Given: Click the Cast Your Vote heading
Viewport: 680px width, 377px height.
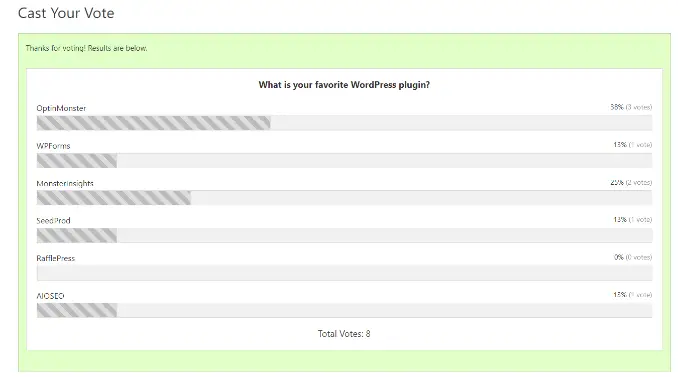Looking at the screenshot, I should click(x=66, y=13).
